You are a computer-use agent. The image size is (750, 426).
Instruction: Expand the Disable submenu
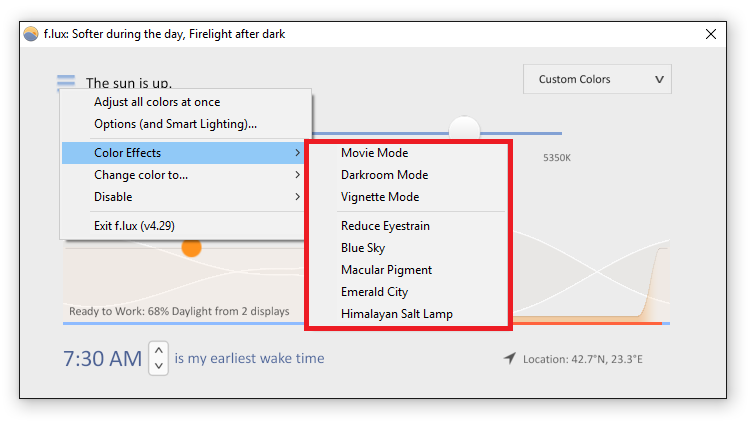[x=183, y=197]
